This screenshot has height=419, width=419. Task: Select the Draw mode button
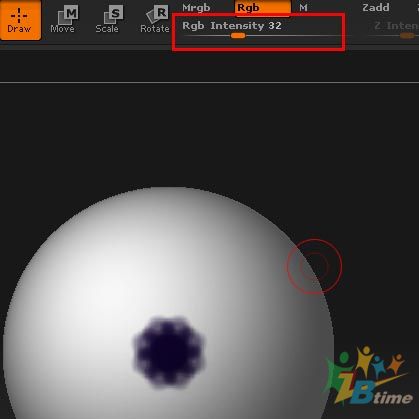click(x=20, y=20)
